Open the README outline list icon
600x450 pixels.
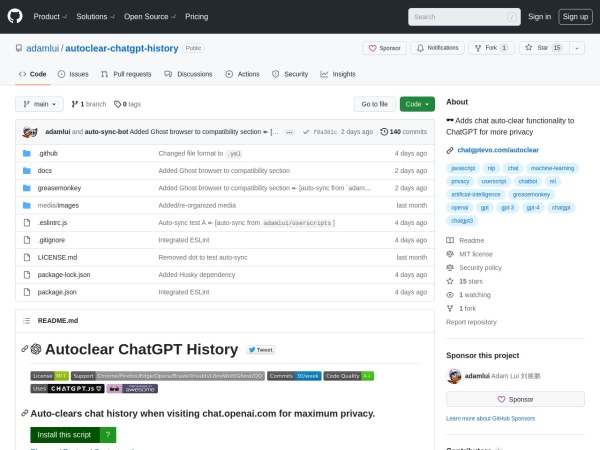(x=26, y=321)
